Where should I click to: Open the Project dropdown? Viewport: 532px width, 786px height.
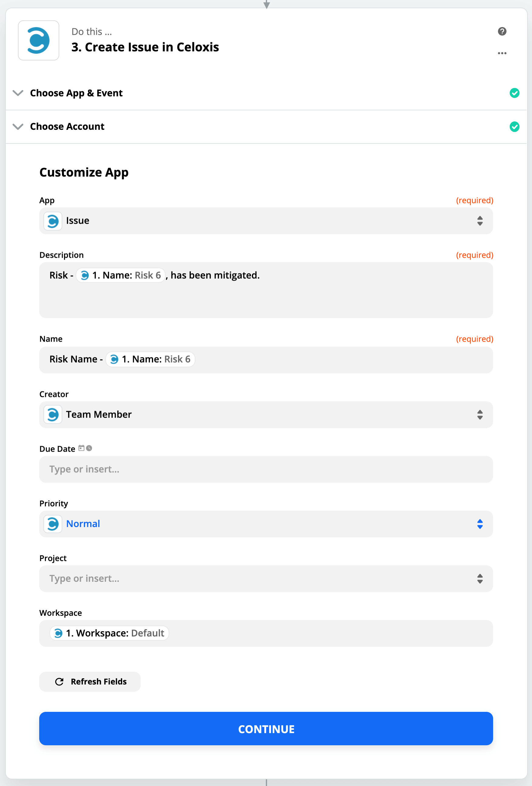click(266, 579)
